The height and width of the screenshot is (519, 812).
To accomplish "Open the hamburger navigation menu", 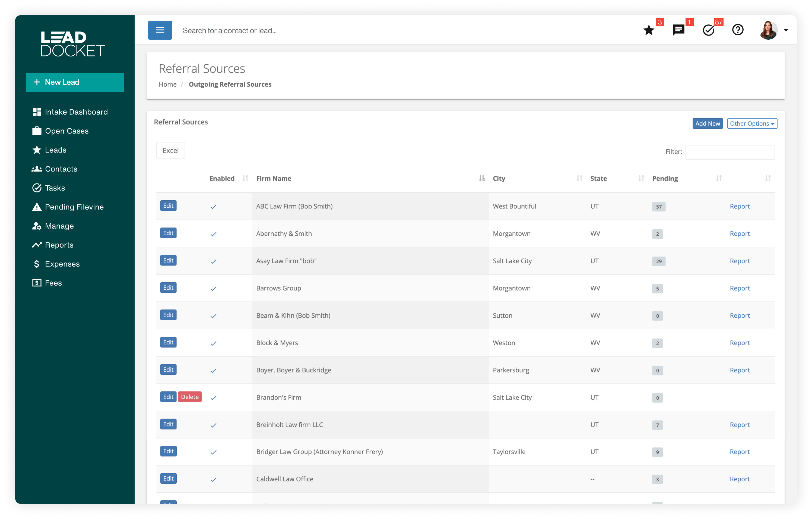I will (x=160, y=30).
